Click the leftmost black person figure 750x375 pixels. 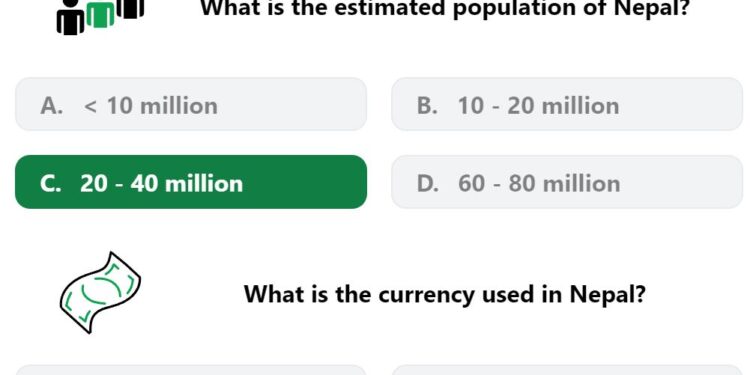71,18
